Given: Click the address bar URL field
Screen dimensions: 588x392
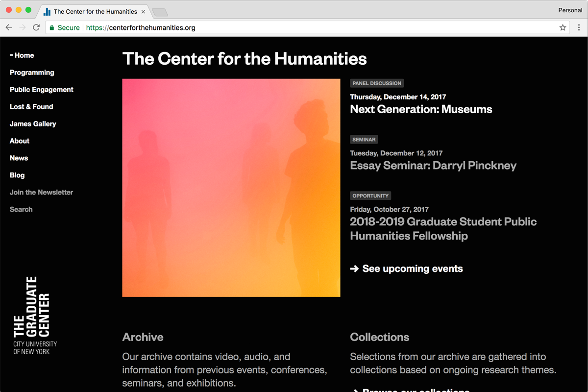Looking at the screenshot, I should [x=304, y=27].
